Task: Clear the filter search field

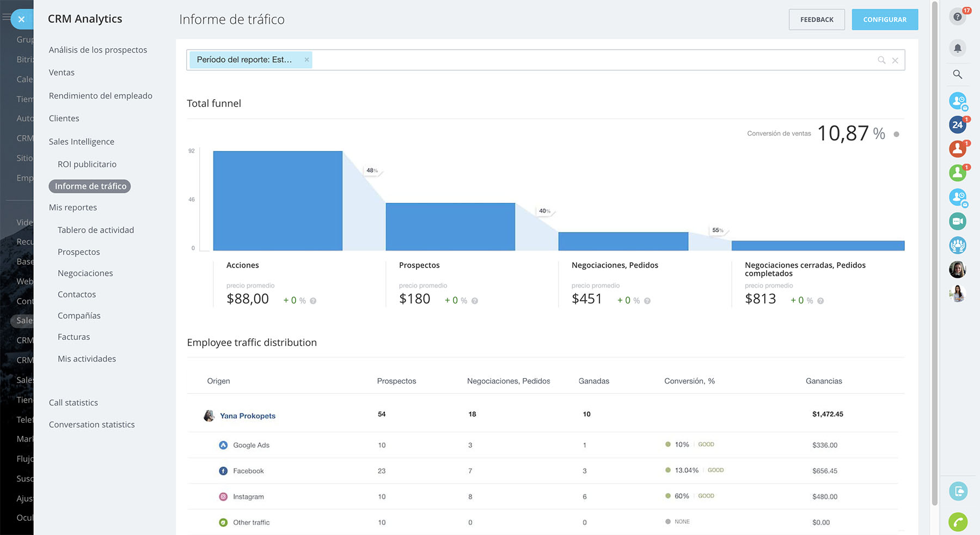Action: [895, 60]
